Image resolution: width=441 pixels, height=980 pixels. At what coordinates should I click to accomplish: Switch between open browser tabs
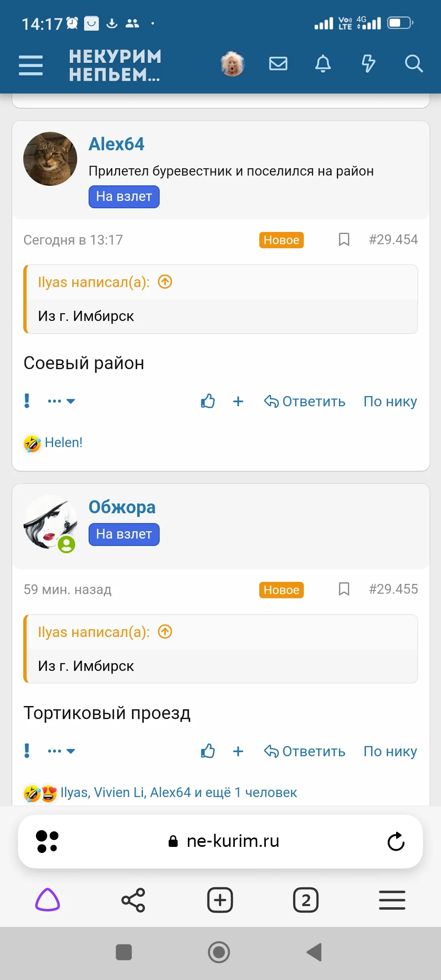pos(307,900)
